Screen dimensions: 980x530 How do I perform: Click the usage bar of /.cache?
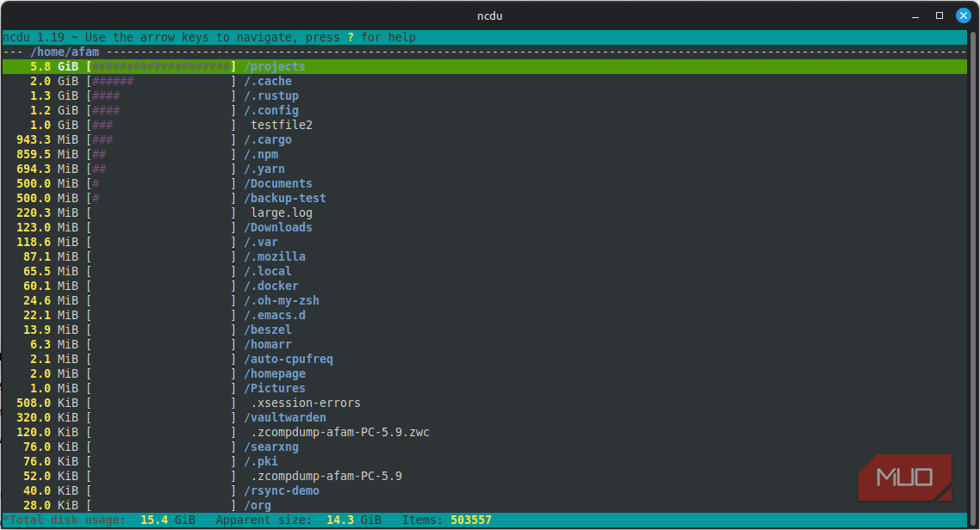click(x=161, y=81)
